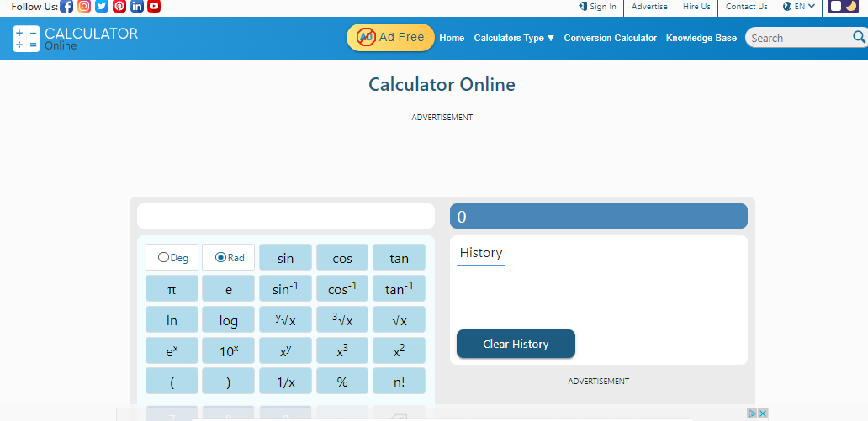The height and width of the screenshot is (421, 868).
Task: Open the Conversion Calculator menu item
Action: [x=610, y=38]
